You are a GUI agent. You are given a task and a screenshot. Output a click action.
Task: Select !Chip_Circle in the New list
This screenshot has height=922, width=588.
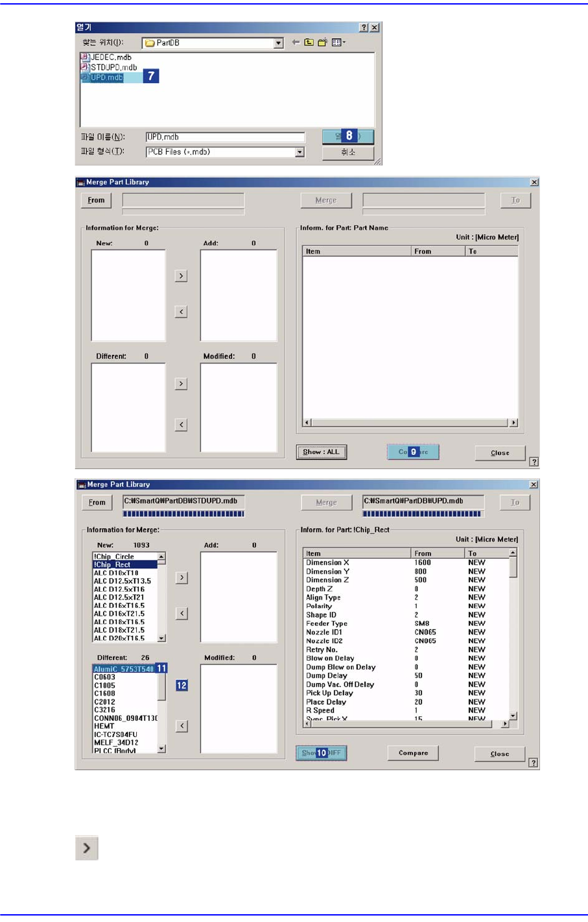114,557
